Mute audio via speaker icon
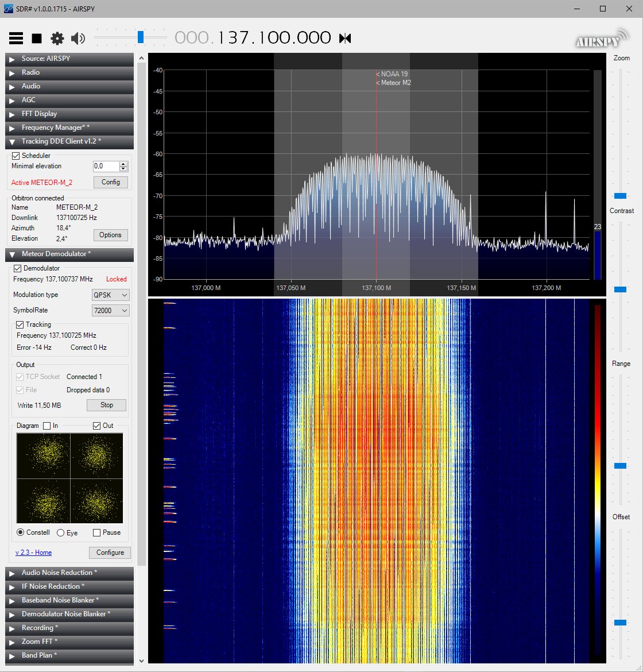 [78, 38]
